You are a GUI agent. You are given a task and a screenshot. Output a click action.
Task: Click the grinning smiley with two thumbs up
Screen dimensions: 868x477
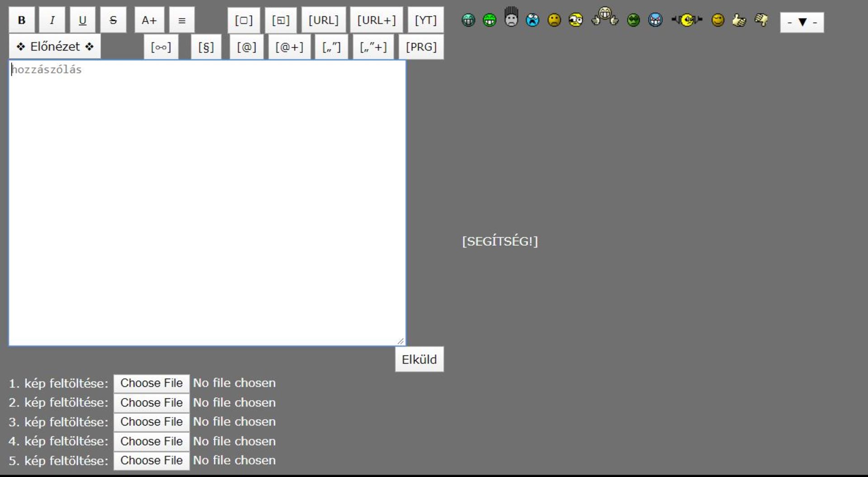(x=605, y=17)
